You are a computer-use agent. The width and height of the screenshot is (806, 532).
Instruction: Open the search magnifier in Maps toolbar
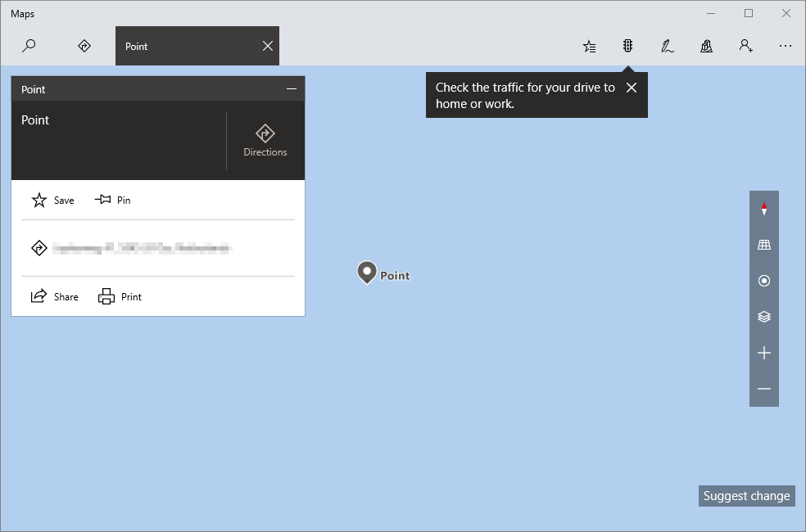coord(29,46)
